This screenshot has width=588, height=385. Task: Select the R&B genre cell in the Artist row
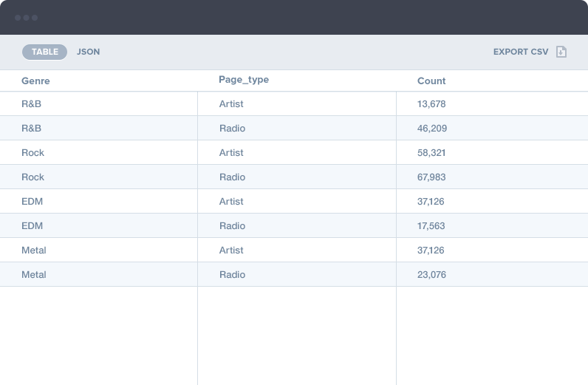click(31, 104)
